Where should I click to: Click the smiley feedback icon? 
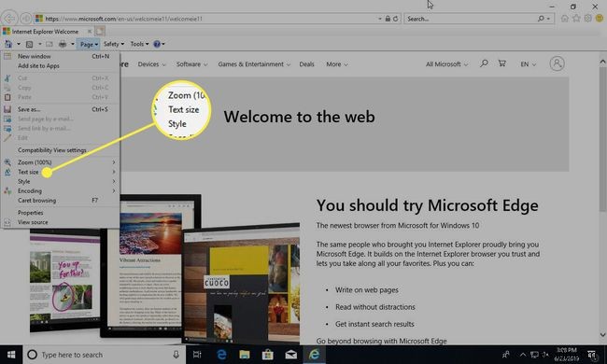click(600, 18)
